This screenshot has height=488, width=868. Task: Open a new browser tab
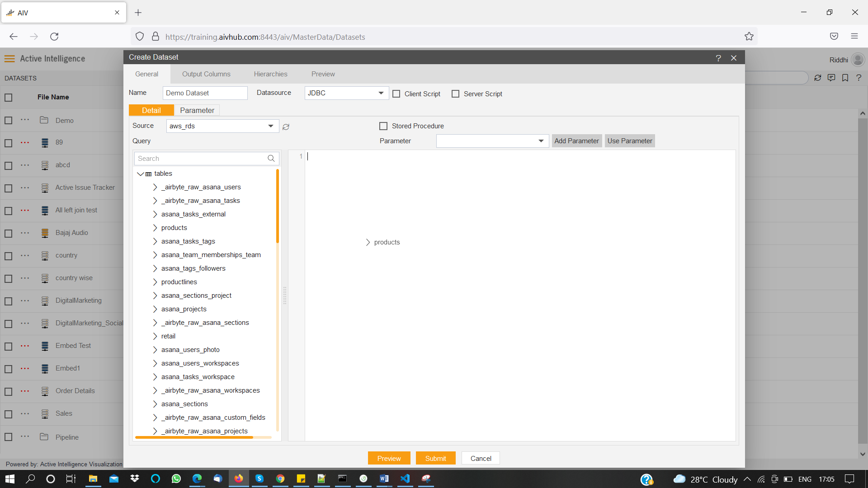tap(138, 13)
